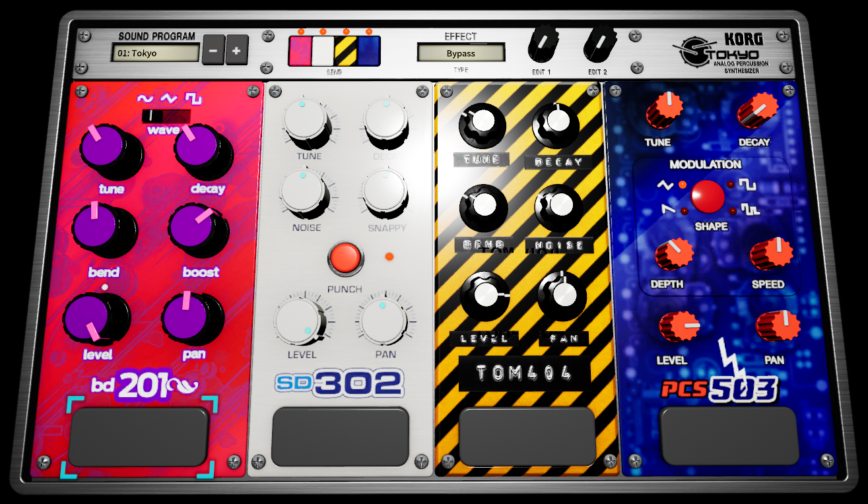
Task: Click the purple bd201 tune knob
Action: pyautogui.click(x=104, y=148)
